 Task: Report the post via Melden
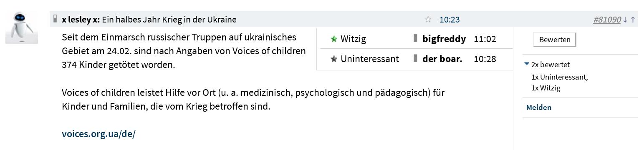(539, 107)
